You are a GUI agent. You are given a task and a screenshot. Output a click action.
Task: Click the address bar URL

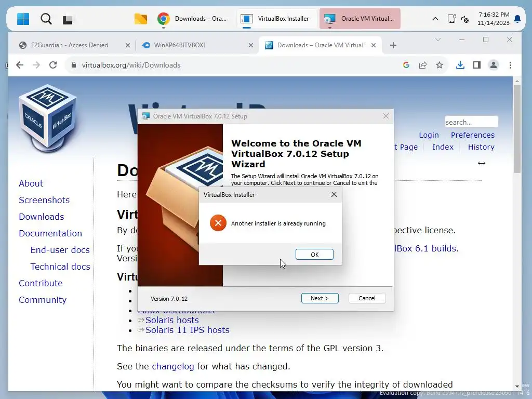(131, 65)
